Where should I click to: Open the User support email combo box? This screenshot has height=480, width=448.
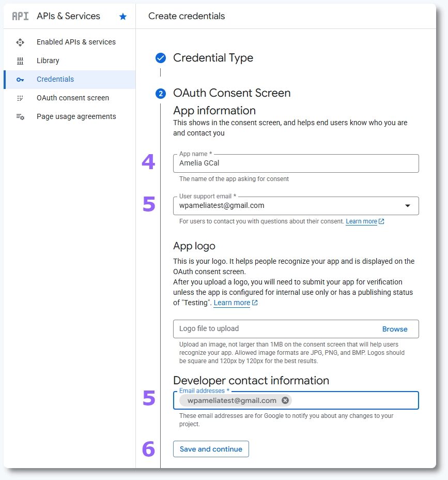tap(289, 206)
